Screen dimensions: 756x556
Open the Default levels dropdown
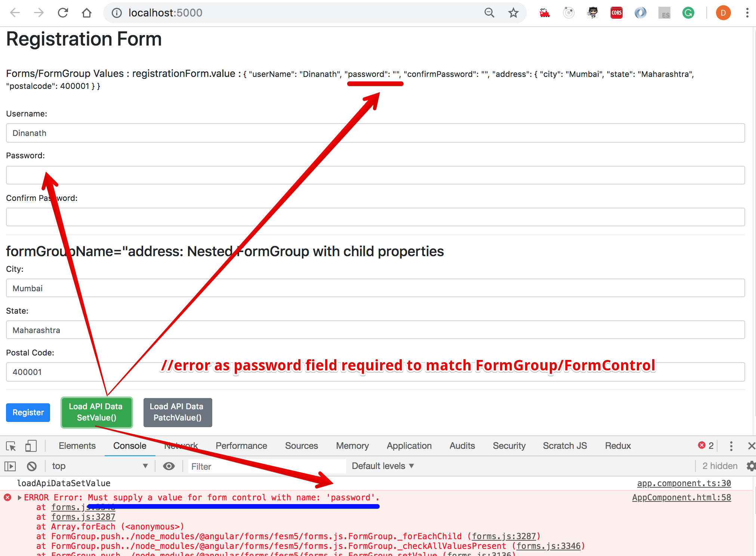point(383,466)
